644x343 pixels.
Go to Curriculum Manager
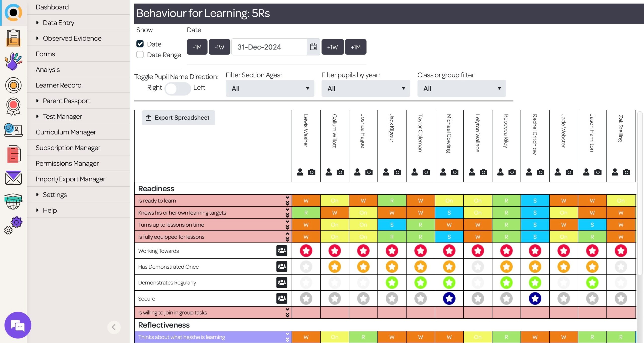tap(66, 132)
